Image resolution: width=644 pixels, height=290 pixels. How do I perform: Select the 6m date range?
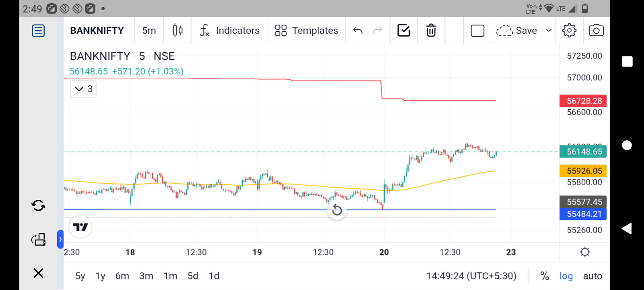coord(122,276)
